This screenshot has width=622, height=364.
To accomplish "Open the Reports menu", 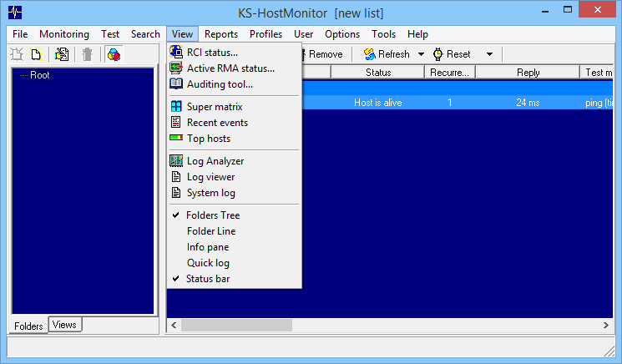I will click(221, 34).
